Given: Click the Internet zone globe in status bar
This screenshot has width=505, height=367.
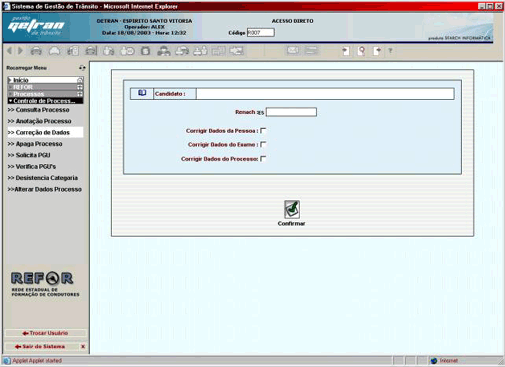Looking at the screenshot, I should (x=434, y=361).
